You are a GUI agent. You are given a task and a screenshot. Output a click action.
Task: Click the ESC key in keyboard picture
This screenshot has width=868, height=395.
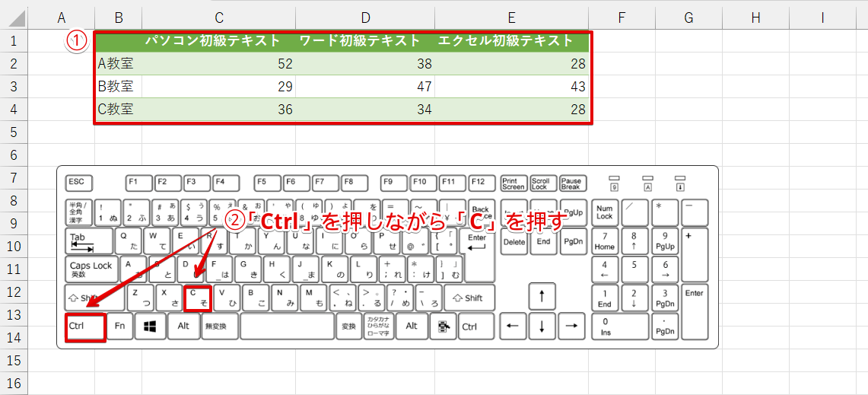[76, 183]
